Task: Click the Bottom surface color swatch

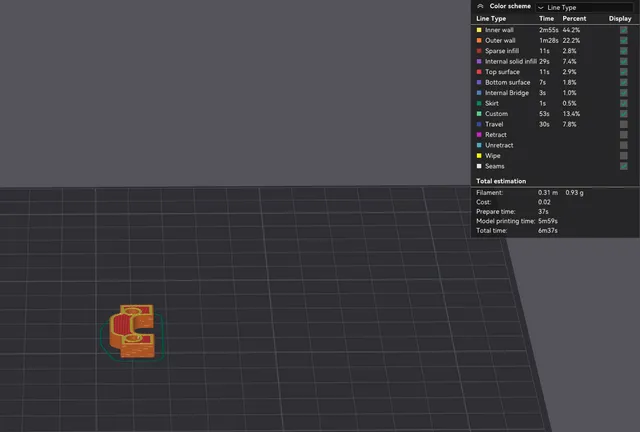Action: tap(479, 82)
